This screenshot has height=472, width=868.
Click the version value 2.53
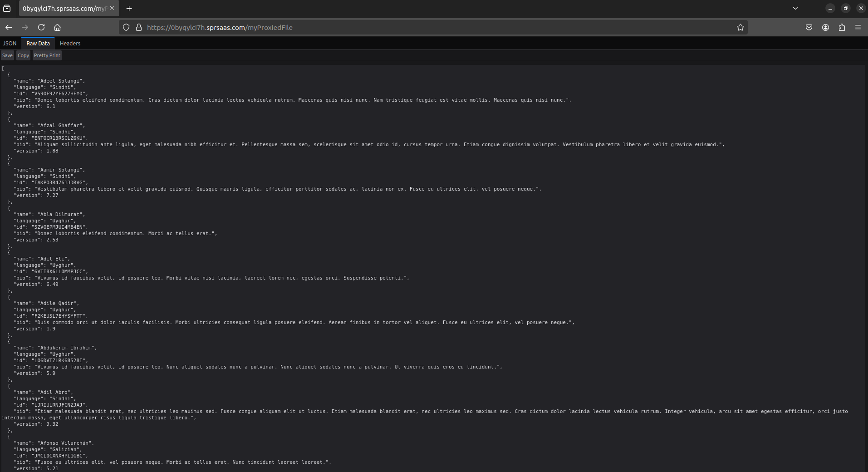tap(52, 240)
